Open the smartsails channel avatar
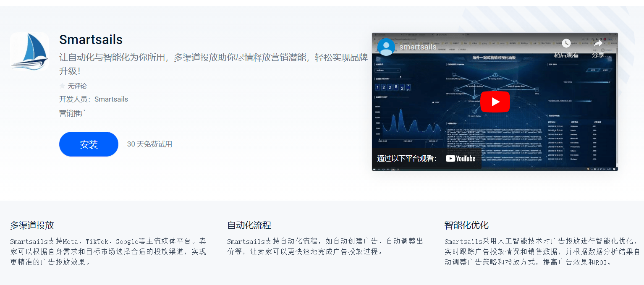This screenshot has height=285, width=644. pyautogui.click(x=386, y=47)
